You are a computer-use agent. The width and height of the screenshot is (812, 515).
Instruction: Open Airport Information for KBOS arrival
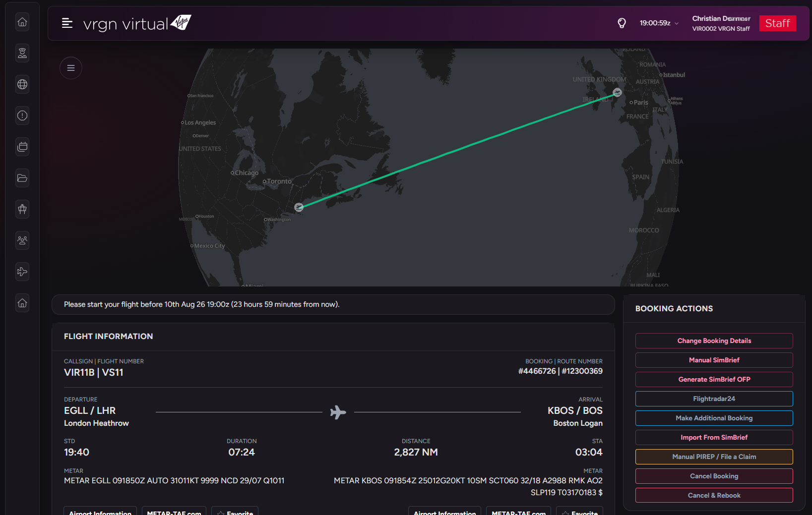click(x=445, y=512)
